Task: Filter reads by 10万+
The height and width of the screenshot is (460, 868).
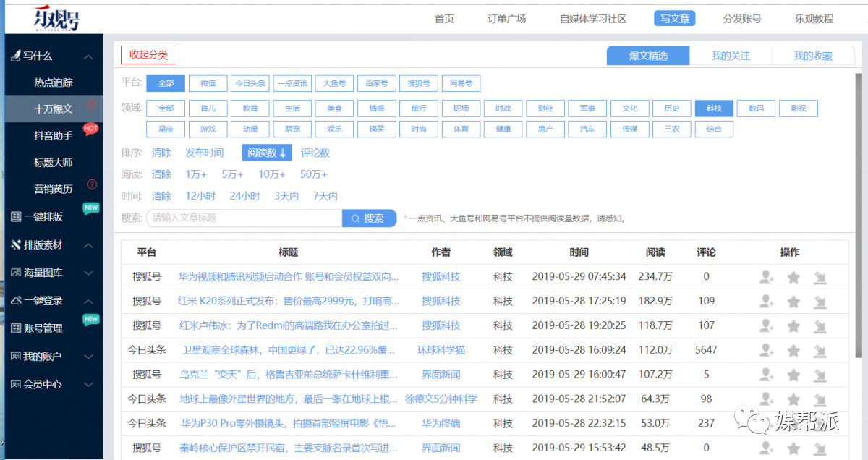Action: click(272, 174)
